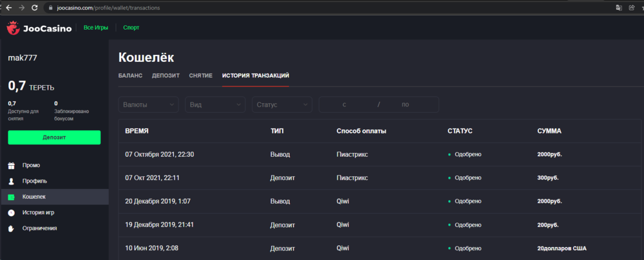Open the Все Игры menu

point(96,28)
